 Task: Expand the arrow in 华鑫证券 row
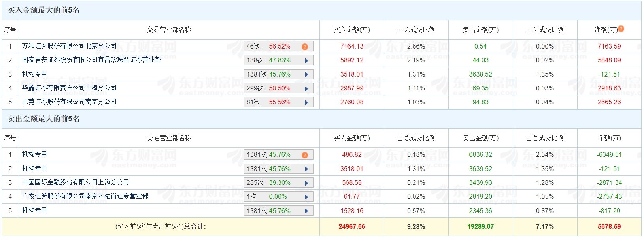point(306,88)
